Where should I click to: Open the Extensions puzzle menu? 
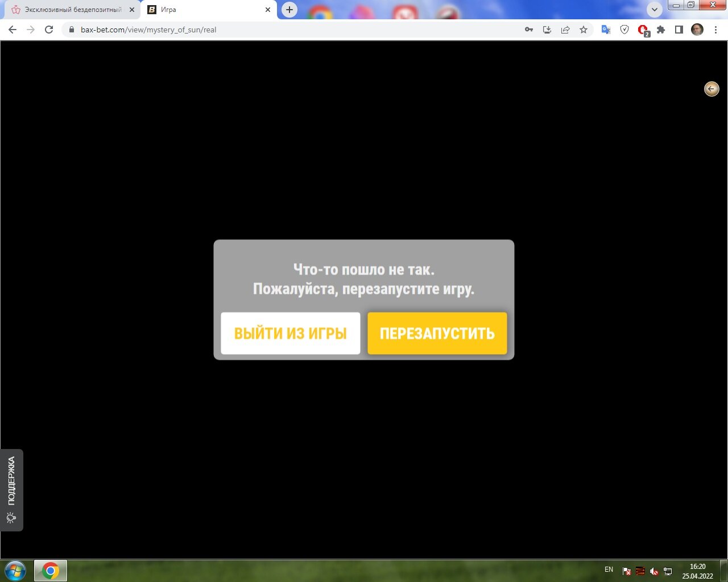click(x=661, y=30)
